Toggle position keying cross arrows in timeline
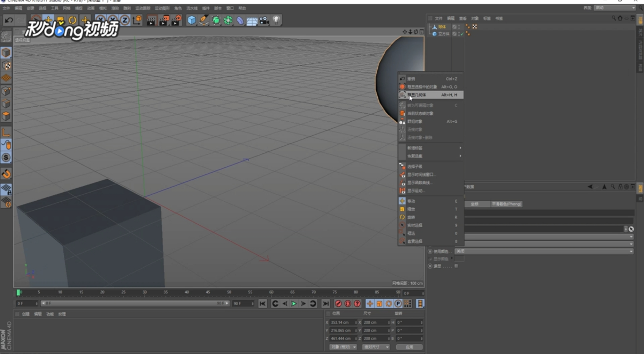Image resolution: width=644 pixels, height=354 pixels. pyautogui.click(x=370, y=304)
